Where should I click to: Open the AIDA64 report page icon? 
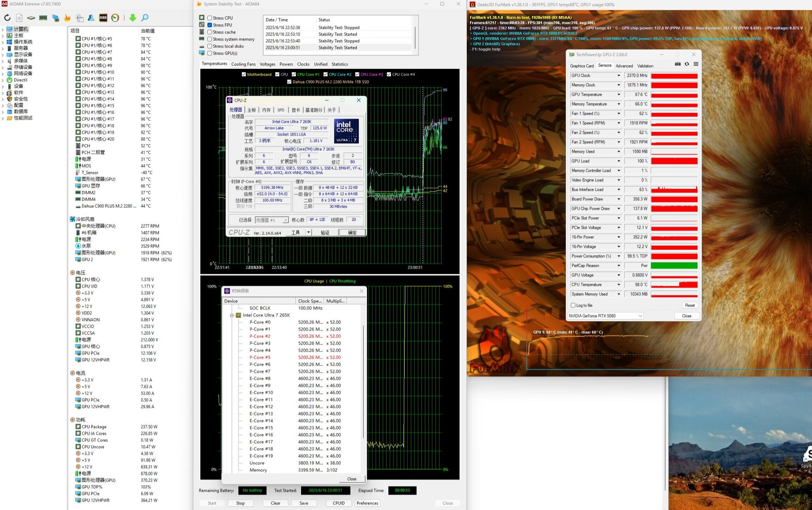click(x=19, y=18)
